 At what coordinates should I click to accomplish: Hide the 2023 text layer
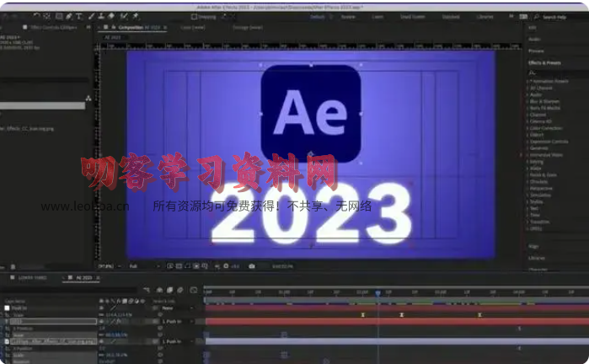(101, 322)
